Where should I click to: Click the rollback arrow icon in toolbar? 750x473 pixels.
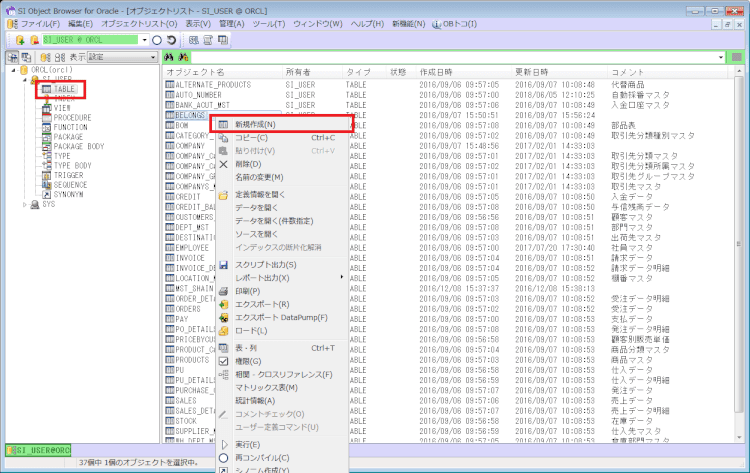[x=171, y=40]
